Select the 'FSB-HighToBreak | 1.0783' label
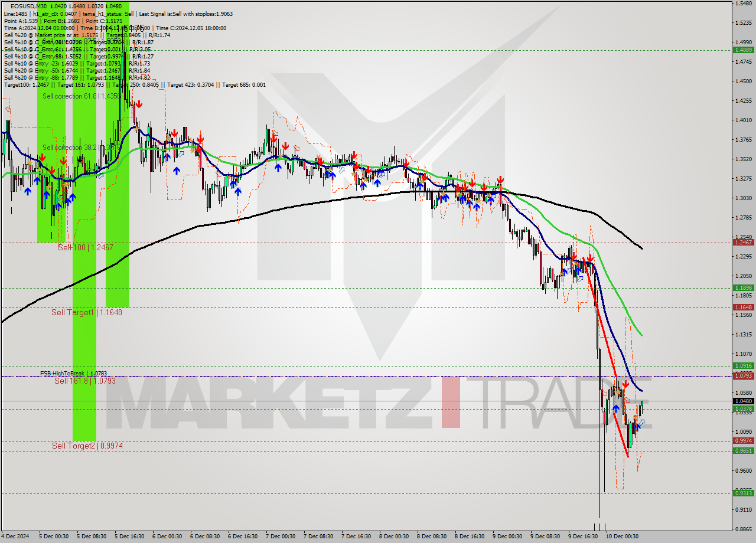Viewport: 756px width, 543px height. click(73, 374)
